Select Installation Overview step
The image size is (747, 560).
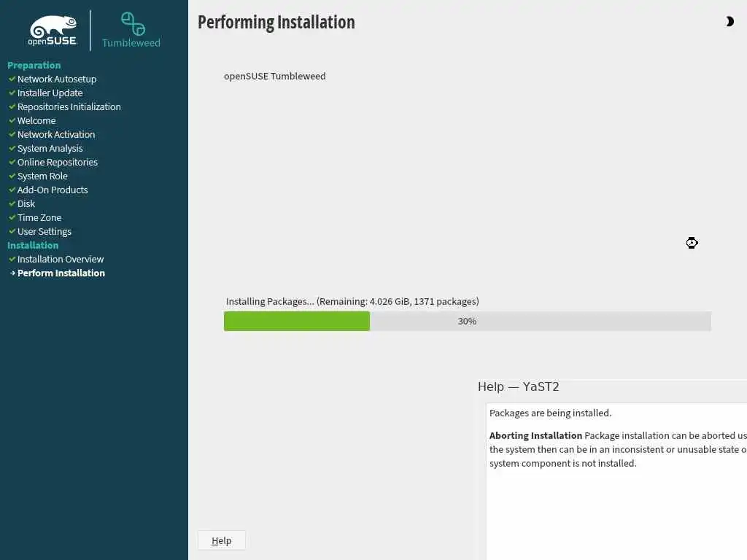pos(61,259)
